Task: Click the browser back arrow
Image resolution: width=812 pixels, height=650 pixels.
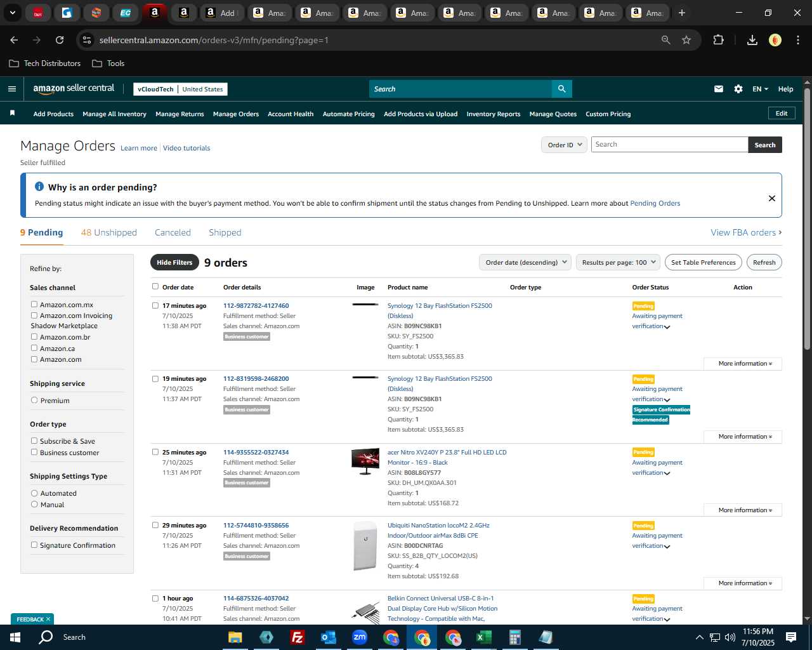Action: (x=14, y=40)
